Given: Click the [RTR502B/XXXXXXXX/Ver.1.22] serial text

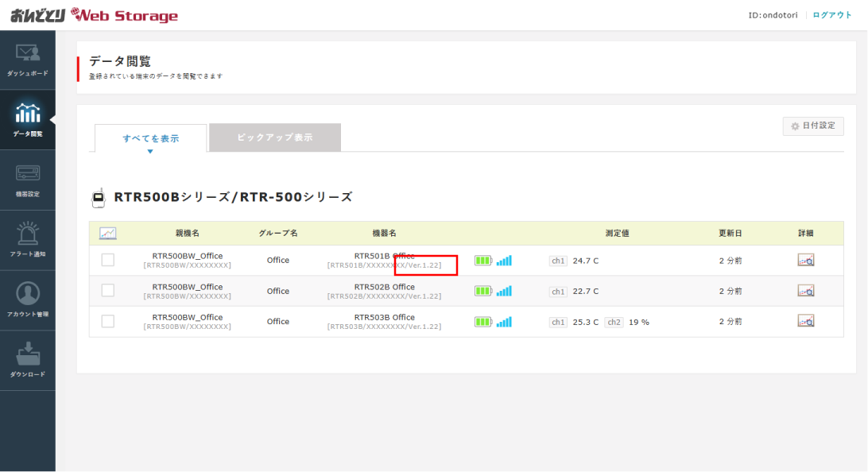Looking at the screenshot, I should [384, 296].
